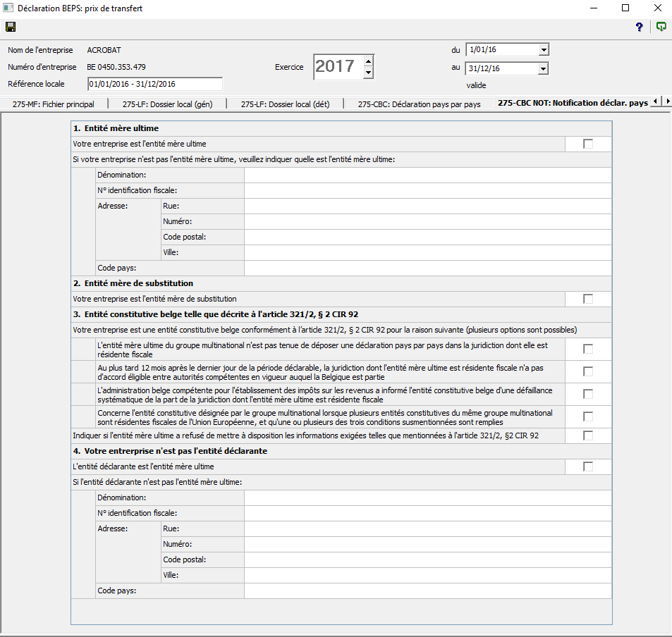The height and width of the screenshot is (637, 672).
Task: Check 'L'entité déclarante est l'entité mère ultime'
Action: [588, 466]
